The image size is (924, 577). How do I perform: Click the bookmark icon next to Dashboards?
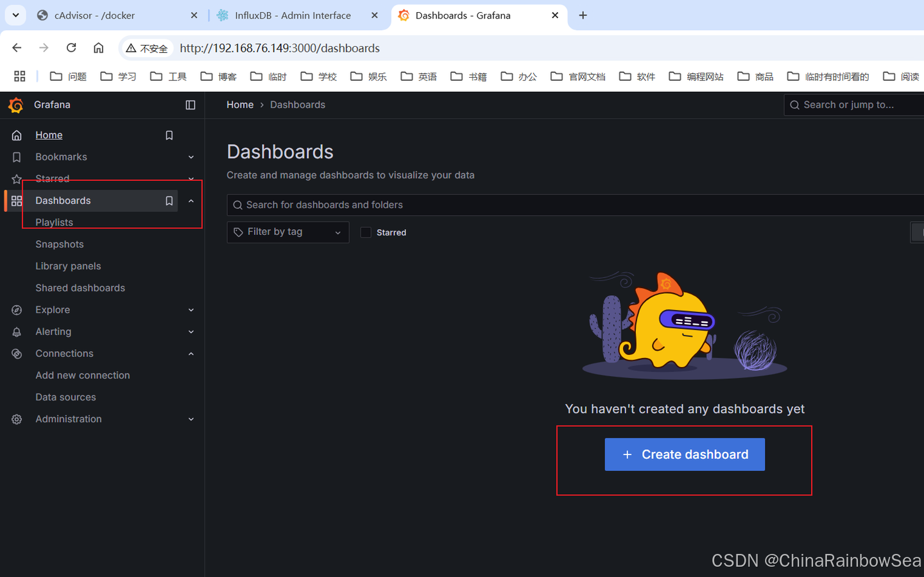(x=169, y=200)
